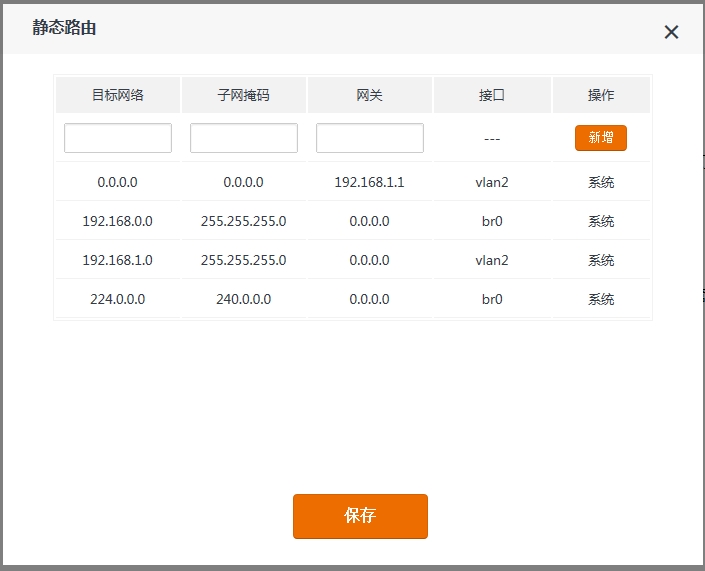
Task: Click 系统 in the 192.168.0.0 row
Action: 601,221
